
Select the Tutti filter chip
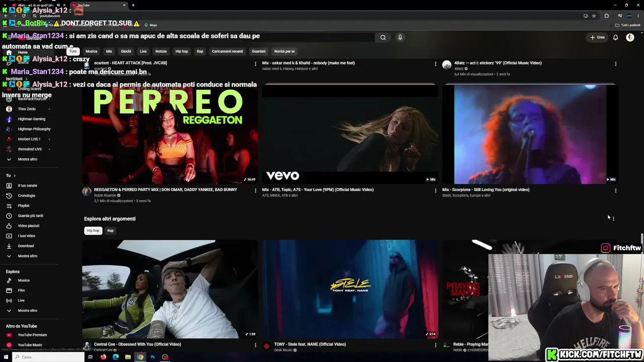click(x=73, y=51)
